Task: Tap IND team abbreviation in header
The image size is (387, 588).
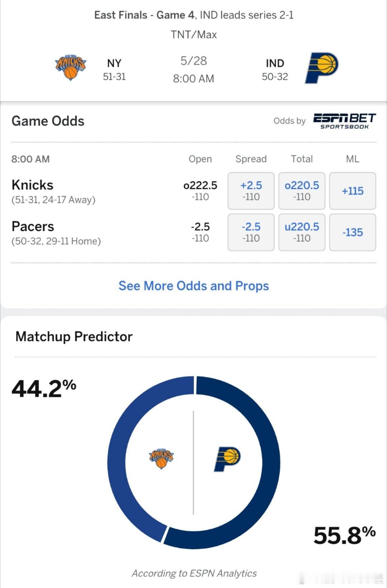Action: click(275, 63)
